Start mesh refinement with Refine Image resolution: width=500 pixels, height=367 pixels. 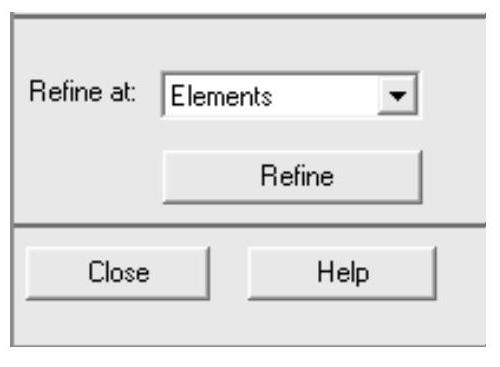[292, 177]
